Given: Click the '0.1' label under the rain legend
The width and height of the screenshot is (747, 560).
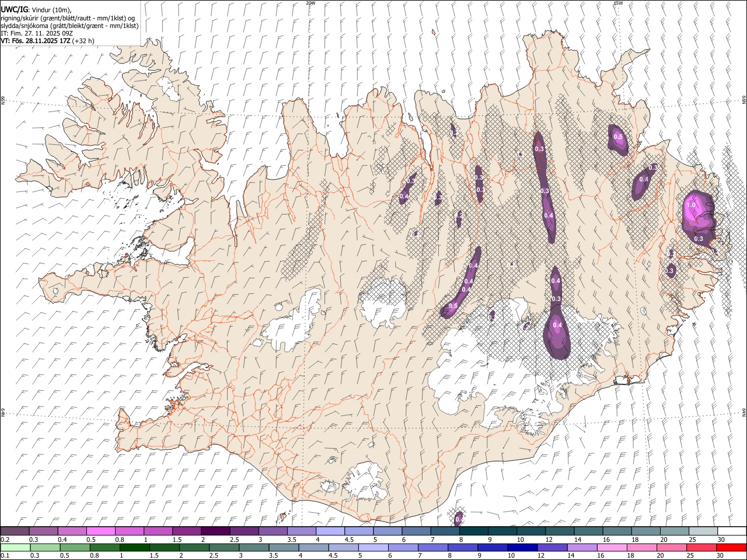Looking at the screenshot, I should tap(5, 556).
